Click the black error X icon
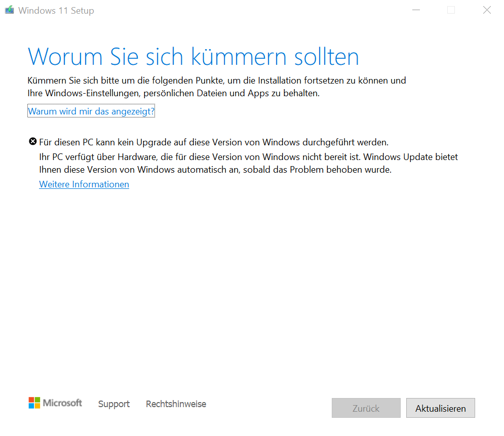 point(32,141)
